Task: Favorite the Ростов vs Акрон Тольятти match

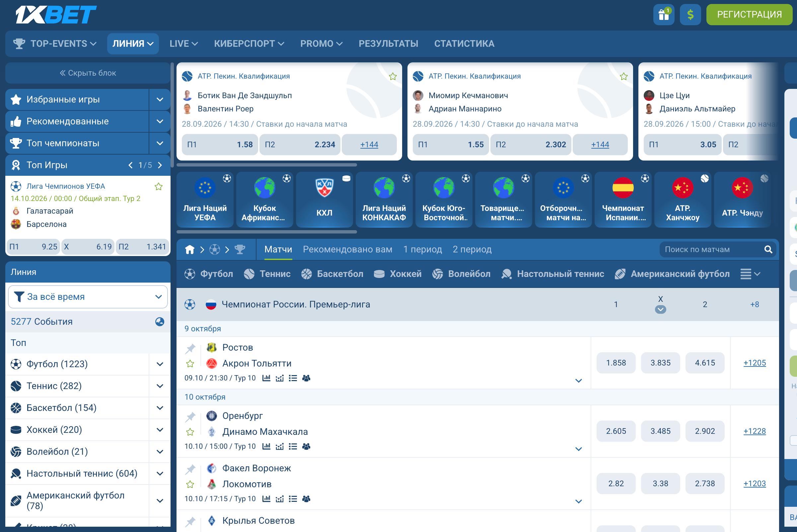Action: click(x=190, y=364)
